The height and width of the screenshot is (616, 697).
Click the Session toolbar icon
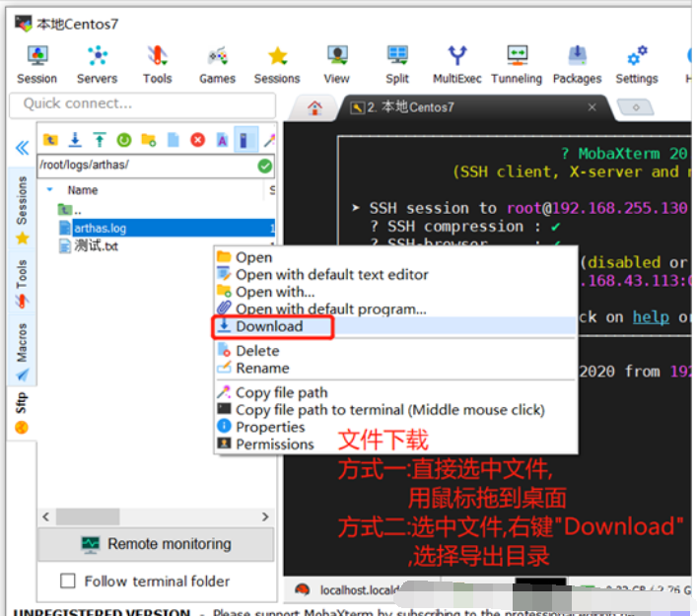(36, 63)
